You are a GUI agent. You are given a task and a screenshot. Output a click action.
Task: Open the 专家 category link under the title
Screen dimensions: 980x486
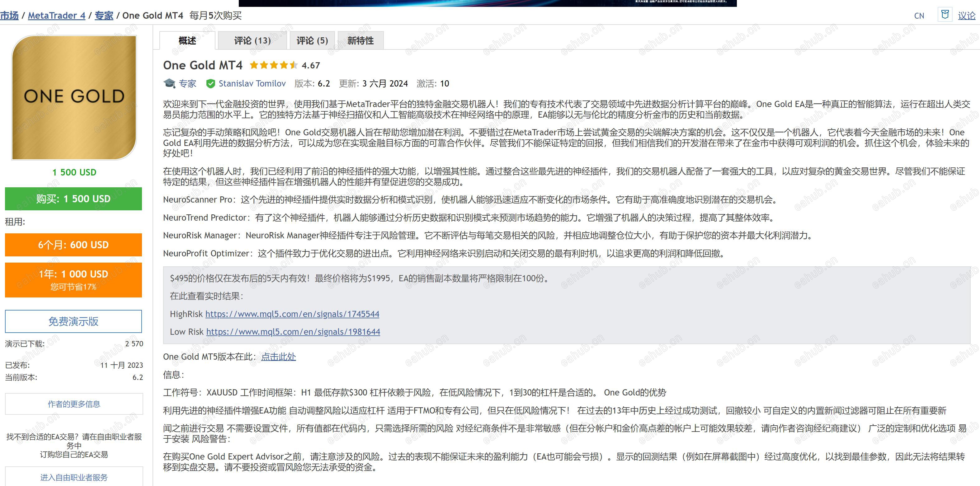point(187,84)
